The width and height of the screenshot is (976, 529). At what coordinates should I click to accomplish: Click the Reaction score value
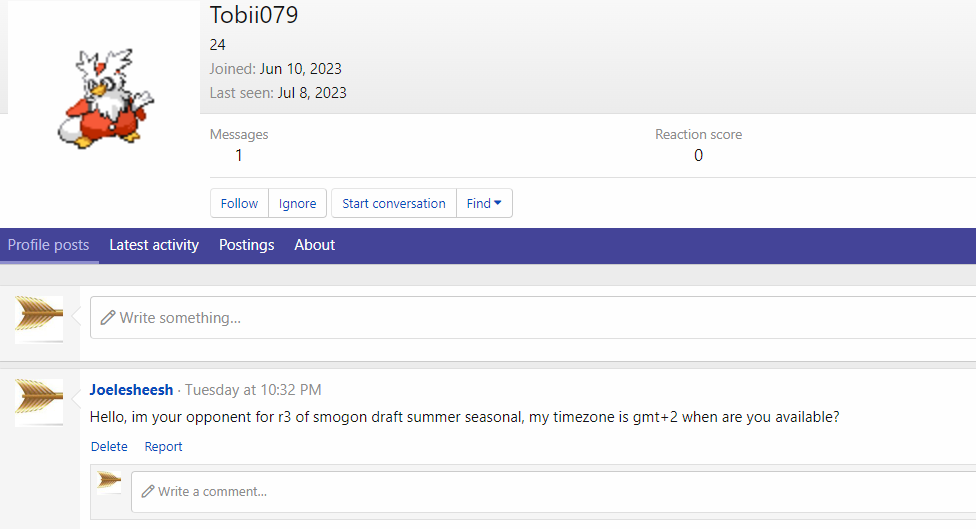pyautogui.click(x=698, y=155)
